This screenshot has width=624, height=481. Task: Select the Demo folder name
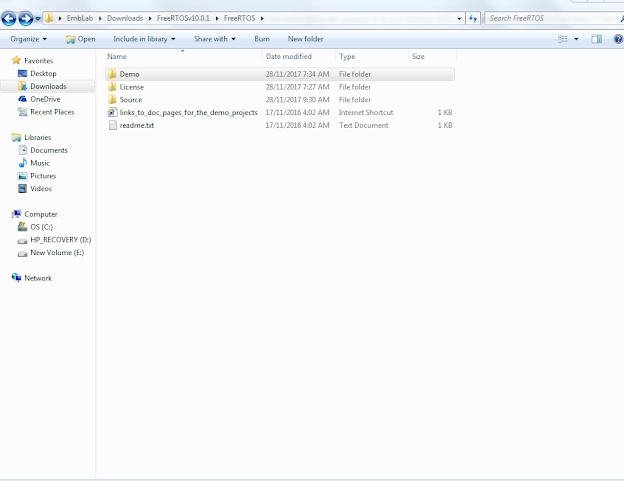coord(129,74)
